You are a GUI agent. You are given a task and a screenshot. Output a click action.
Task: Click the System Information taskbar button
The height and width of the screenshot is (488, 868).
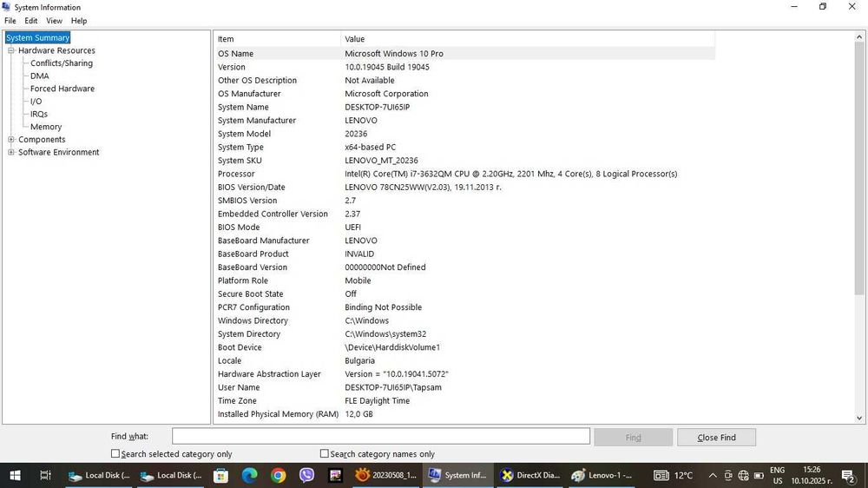[457, 475]
